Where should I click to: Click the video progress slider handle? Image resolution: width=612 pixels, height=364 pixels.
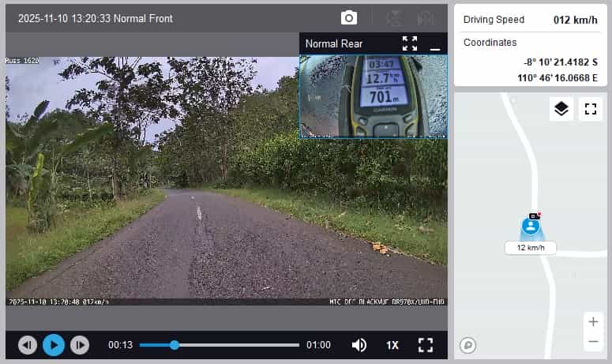[x=175, y=345]
